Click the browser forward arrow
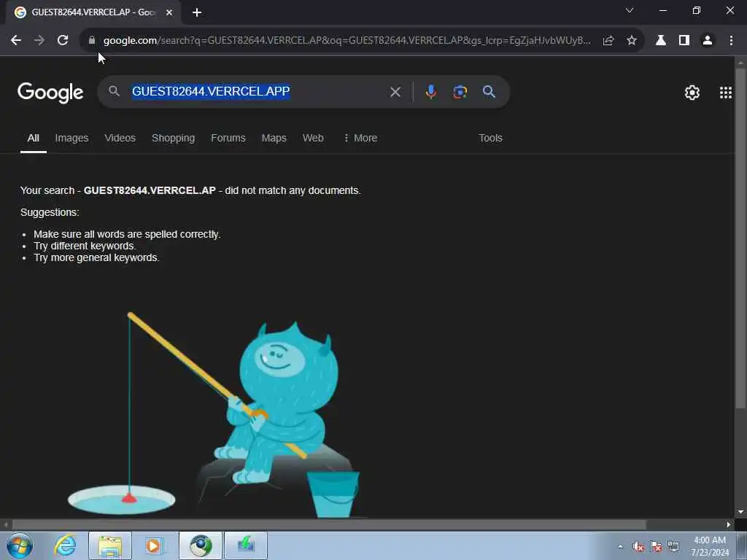This screenshot has height=560, width=747. 39,41
